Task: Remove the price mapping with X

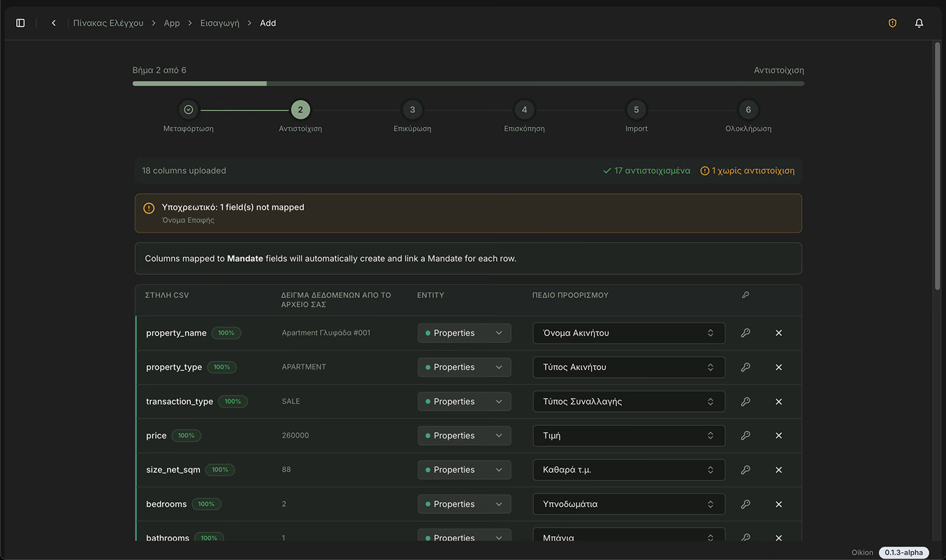Action: coord(779,436)
